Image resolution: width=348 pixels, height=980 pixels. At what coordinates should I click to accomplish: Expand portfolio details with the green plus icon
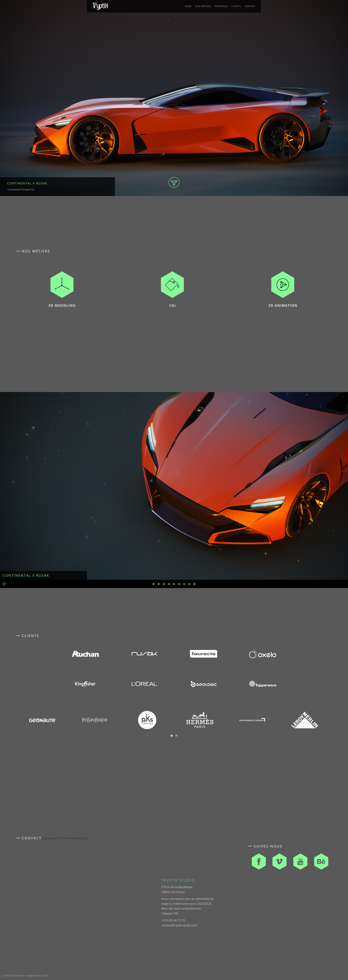(x=4, y=584)
